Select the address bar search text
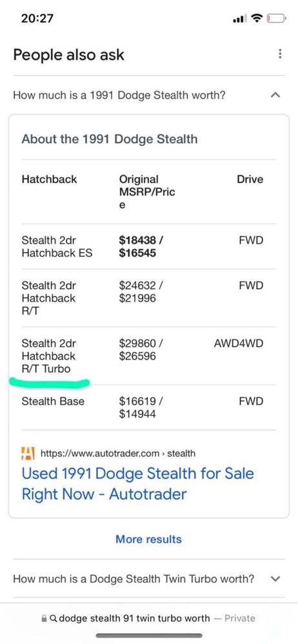This screenshot has width=298, height=644. point(134,618)
